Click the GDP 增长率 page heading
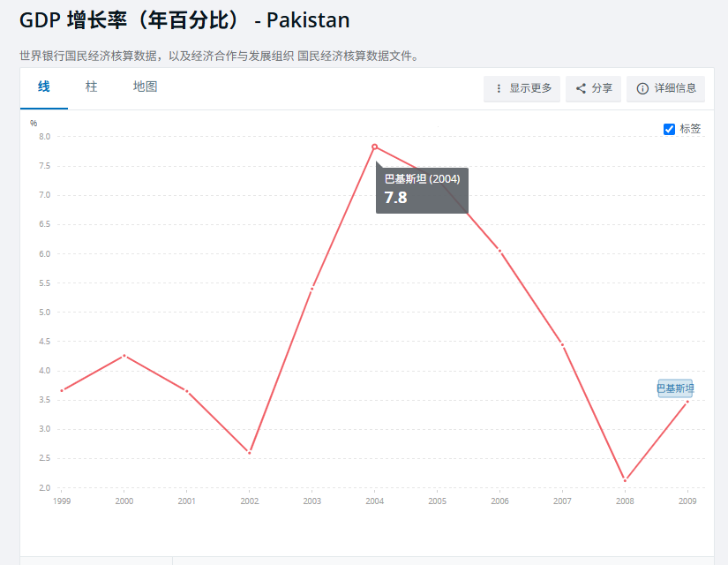Image resolution: width=728 pixels, height=565 pixels. pyautogui.click(x=184, y=20)
